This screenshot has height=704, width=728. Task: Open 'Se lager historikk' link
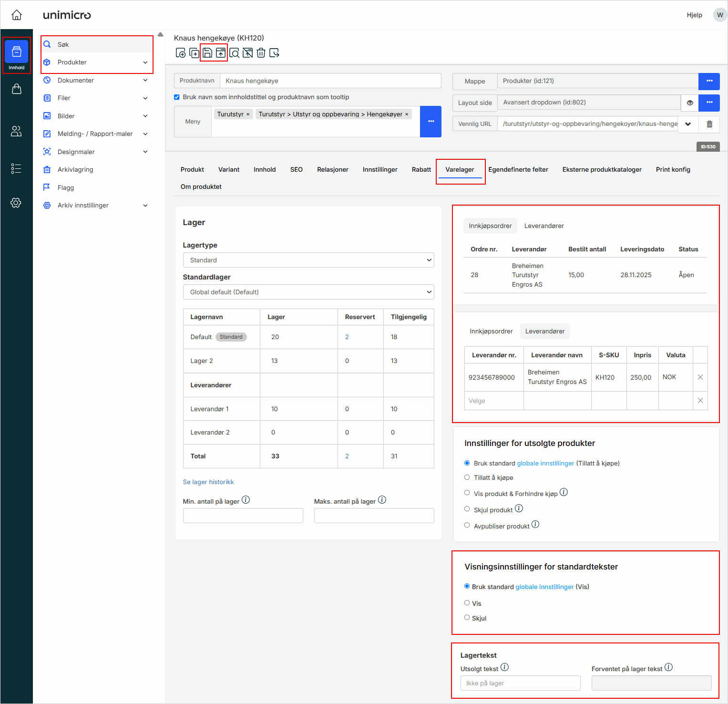pos(208,482)
